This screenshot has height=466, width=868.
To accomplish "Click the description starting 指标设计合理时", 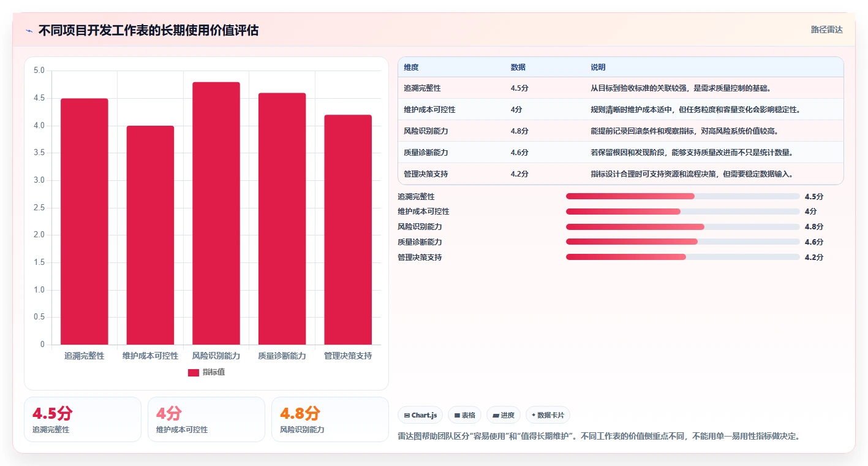I will pyautogui.click(x=692, y=174).
